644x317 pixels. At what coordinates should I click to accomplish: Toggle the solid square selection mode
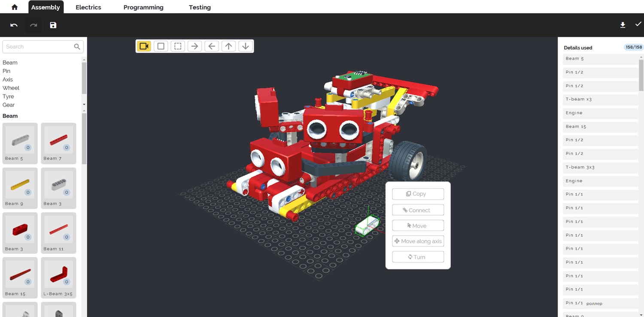(161, 46)
